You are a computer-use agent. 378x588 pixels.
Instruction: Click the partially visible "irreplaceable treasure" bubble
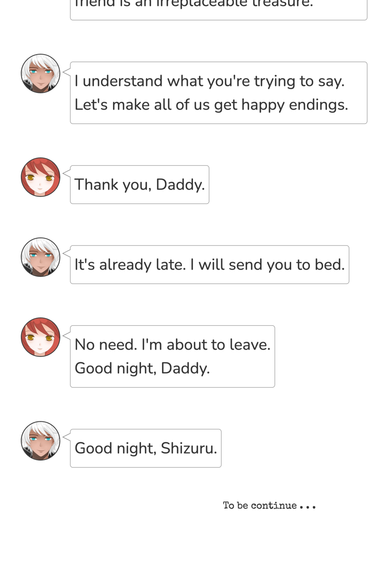coord(218,10)
